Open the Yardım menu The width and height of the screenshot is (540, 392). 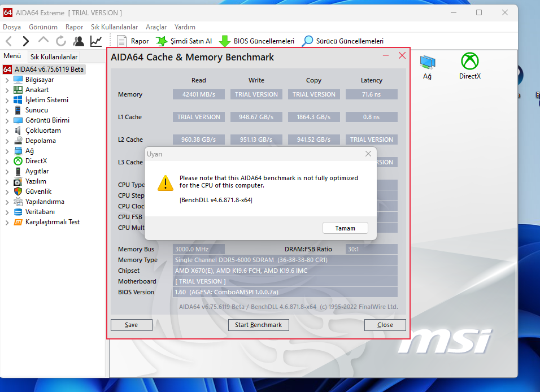coord(185,27)
